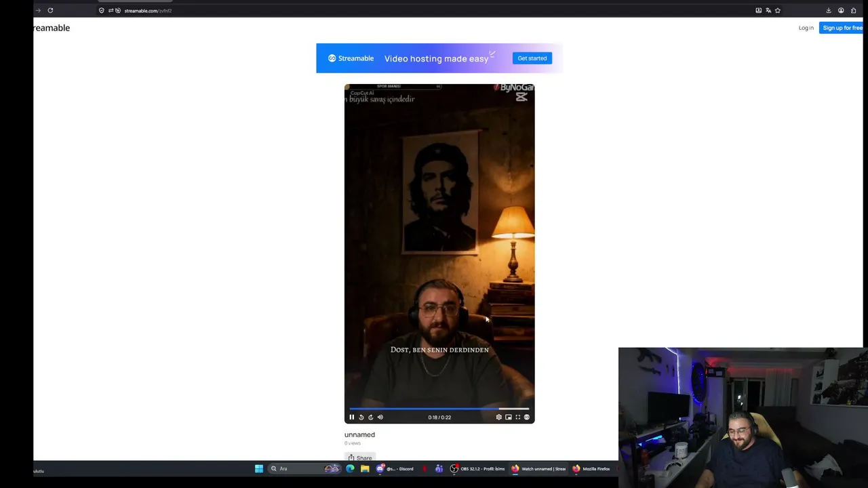Toggle reader view icon in address bar
Image resolution: width=868 pixels, height=488 pixels.
pyautogui.click(x=758, y=10)
